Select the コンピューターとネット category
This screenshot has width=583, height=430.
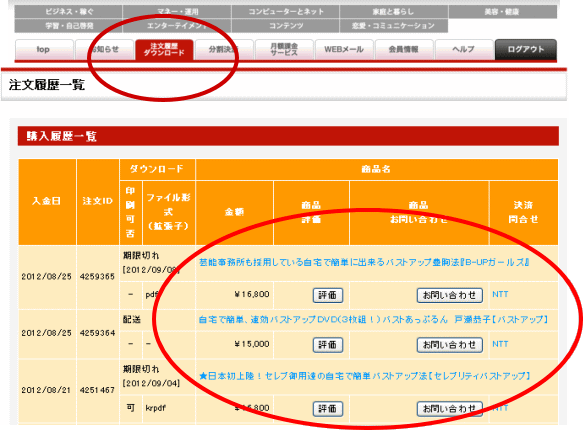[x=286, y=12]
